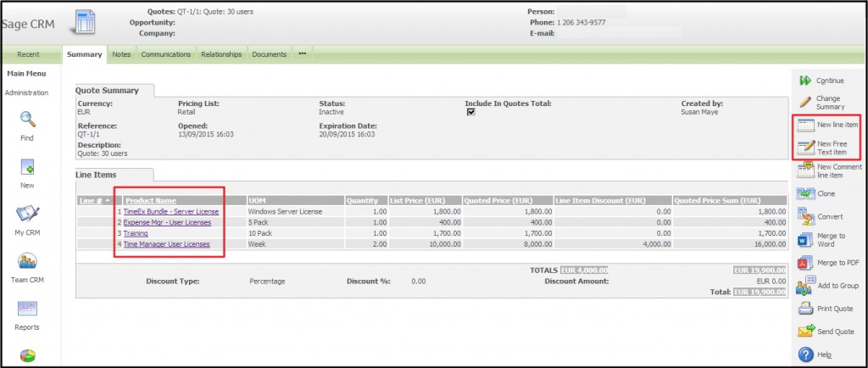This screenshot has height=368, width=868.
Task: Click the Clone button label
Action: (x=826, y=193)
